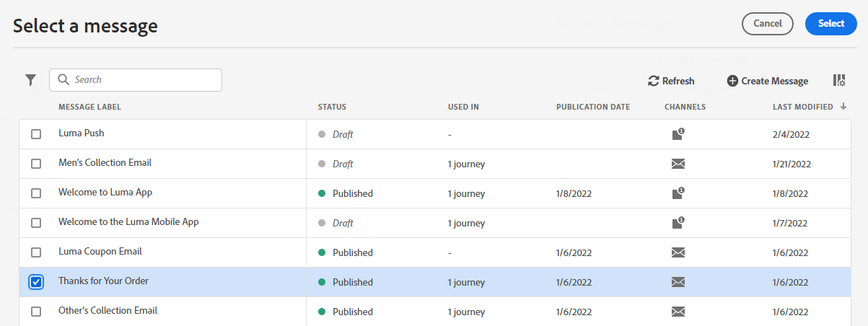Open column settings icon
The width and height of the screenshot is (868, 326).
click(x=839, y=81)
